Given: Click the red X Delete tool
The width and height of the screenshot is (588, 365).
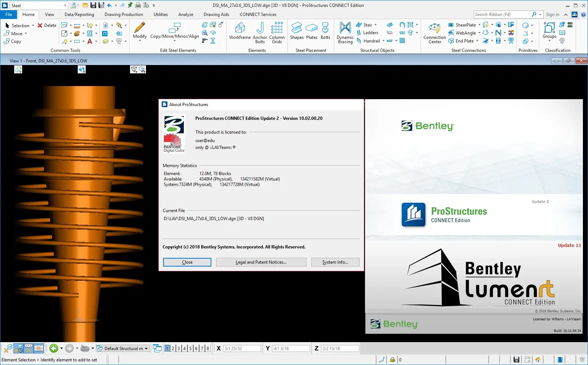Looking at the screenshot, I should tap(47, 25).
